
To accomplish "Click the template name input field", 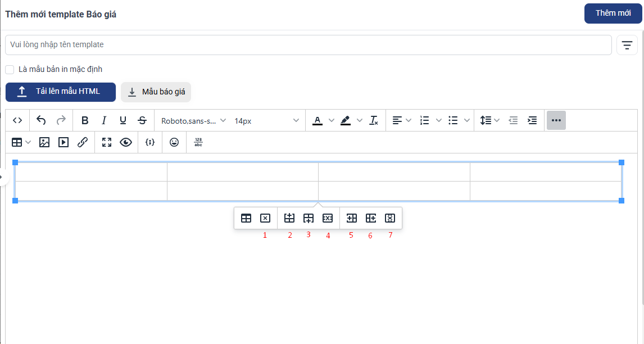I will tap(308, 45).
